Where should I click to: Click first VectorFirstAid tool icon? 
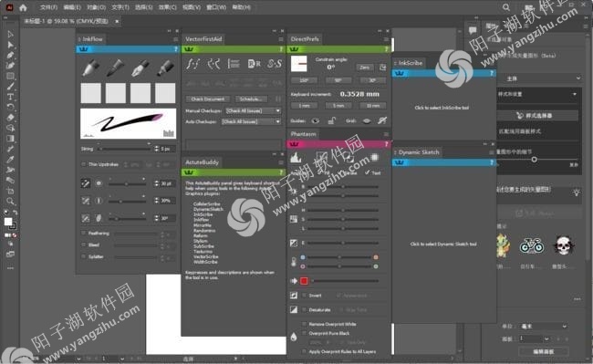[192, 64]
